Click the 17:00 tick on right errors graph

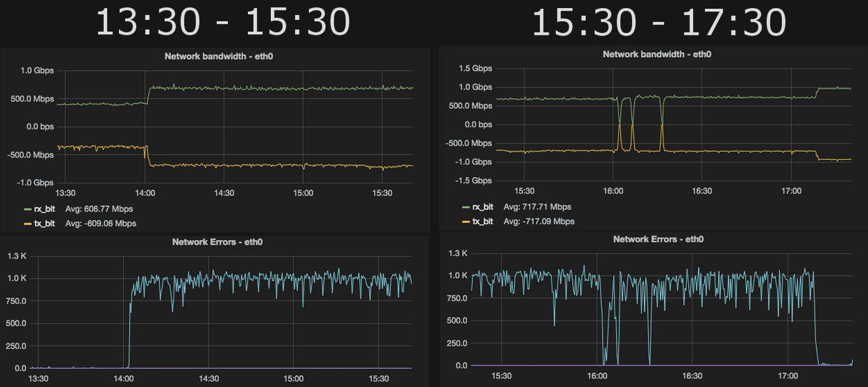[x=788, y=376]
